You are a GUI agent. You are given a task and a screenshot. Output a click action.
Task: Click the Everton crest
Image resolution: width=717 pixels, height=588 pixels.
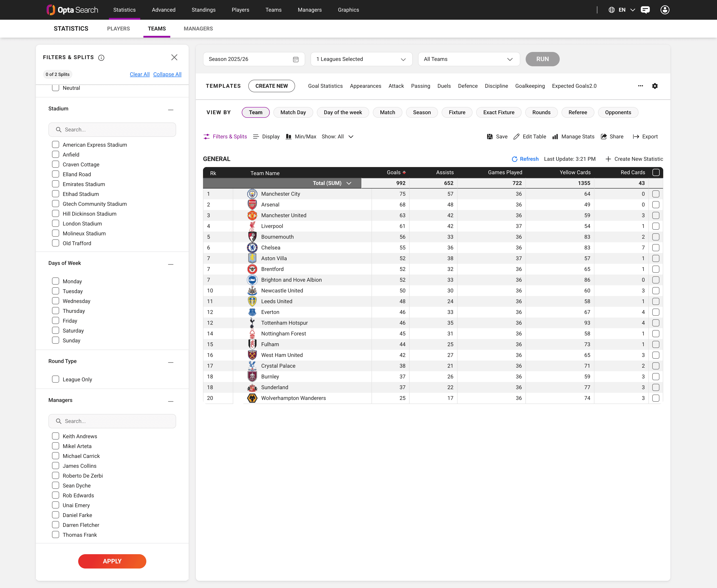point(252,312)
